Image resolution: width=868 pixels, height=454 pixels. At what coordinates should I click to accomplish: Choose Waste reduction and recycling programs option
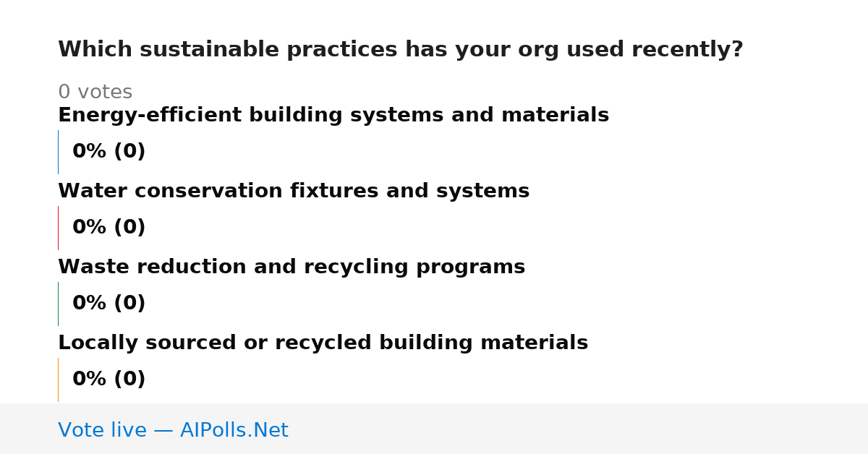click(x=292, y=267)
